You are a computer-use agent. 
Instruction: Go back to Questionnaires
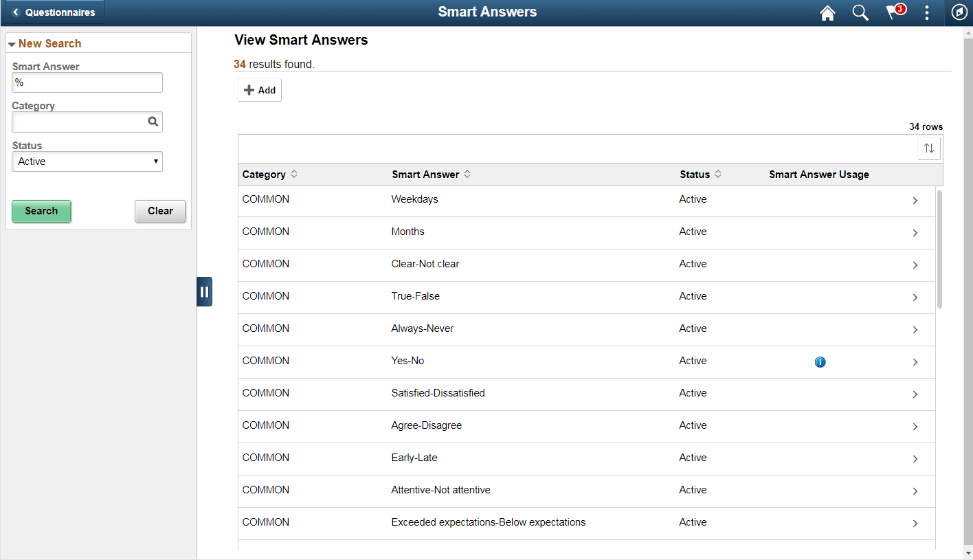[x=54, y=12]
